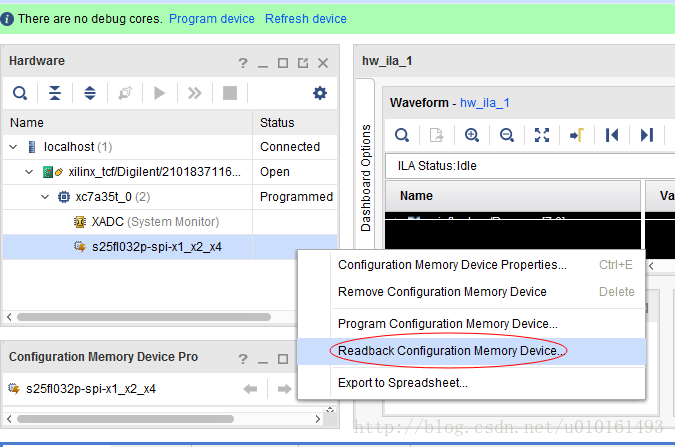Screen dimensions: 675x447
Task: Click properties panel scrollbar left arrow
Action: [9, 419]
